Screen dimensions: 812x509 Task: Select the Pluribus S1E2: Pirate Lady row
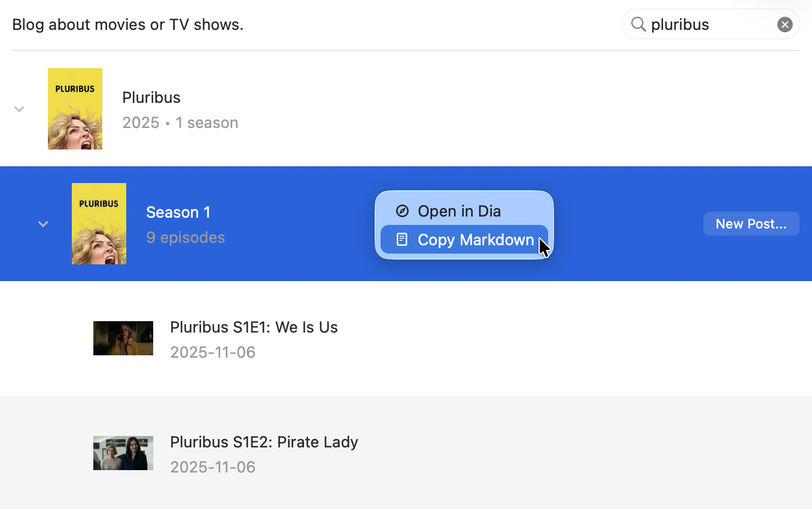264,441
